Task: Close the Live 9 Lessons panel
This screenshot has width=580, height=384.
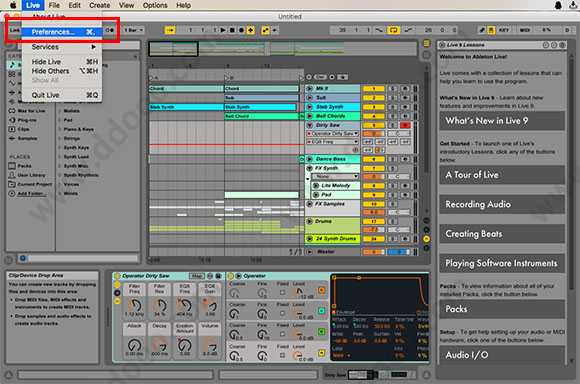Action: click(x=442, y=45)
